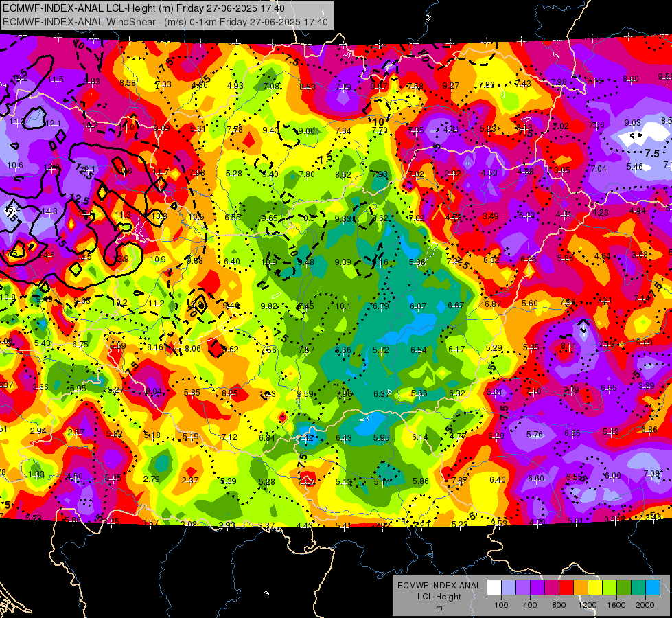Viewport: 672px width, 618px height.
Task: Click the 400 tick label in legend
Action: 530,605
